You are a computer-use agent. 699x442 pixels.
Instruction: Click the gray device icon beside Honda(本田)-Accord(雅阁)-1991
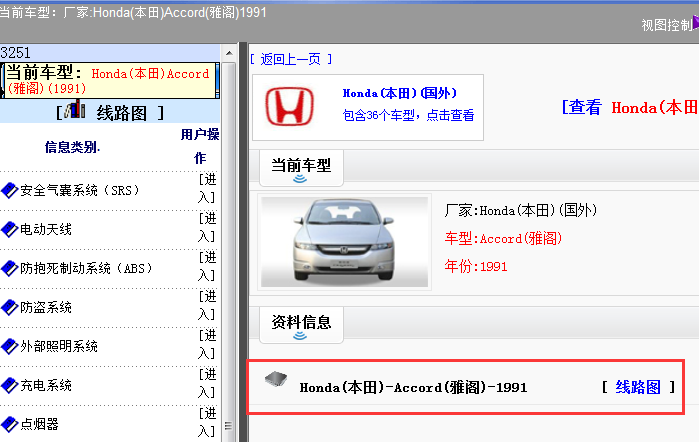pyautogui.click(x=276, y=379)
